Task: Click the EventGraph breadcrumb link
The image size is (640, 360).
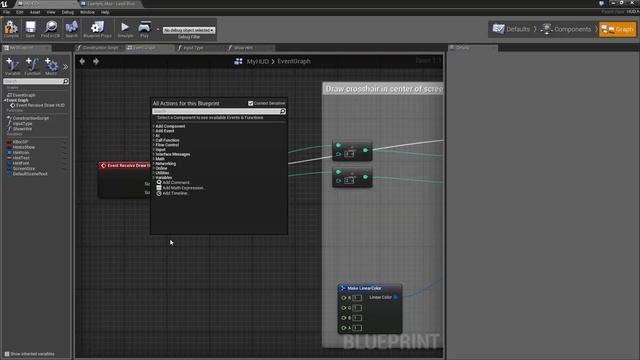Action: pyautogui.click(x=294, y=61)
